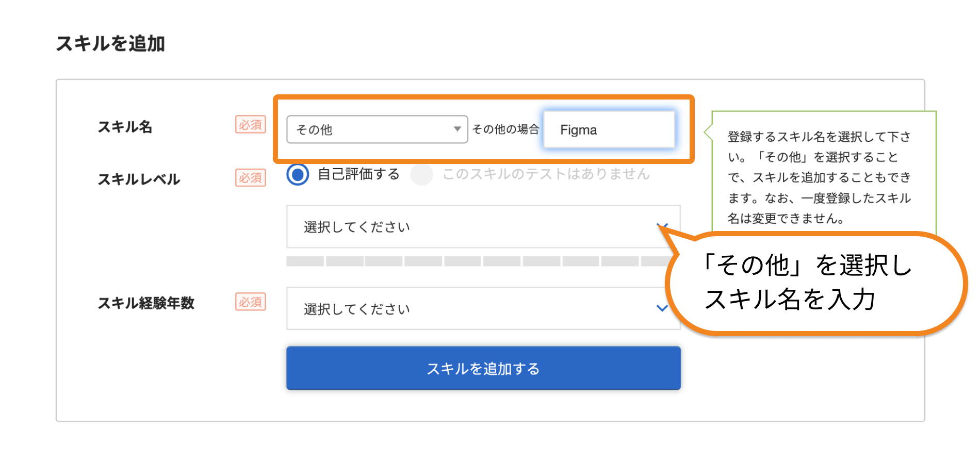980x462 pixels.
Task: Click the blue chevron in the experience years dropdown
Action: 662,308
